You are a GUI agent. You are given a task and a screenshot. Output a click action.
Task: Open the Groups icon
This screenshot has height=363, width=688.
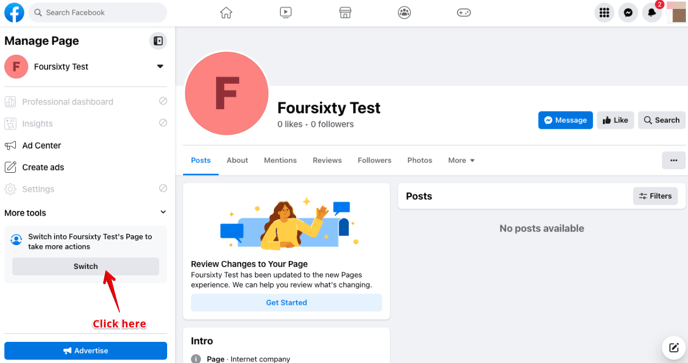pyautogui.click(x=405, y=13)
